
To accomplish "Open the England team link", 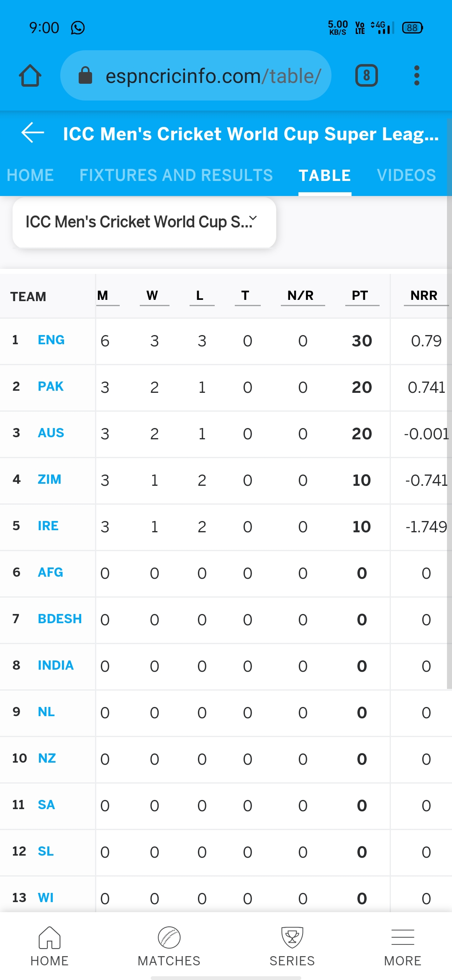I will click(x=51, y=340).
